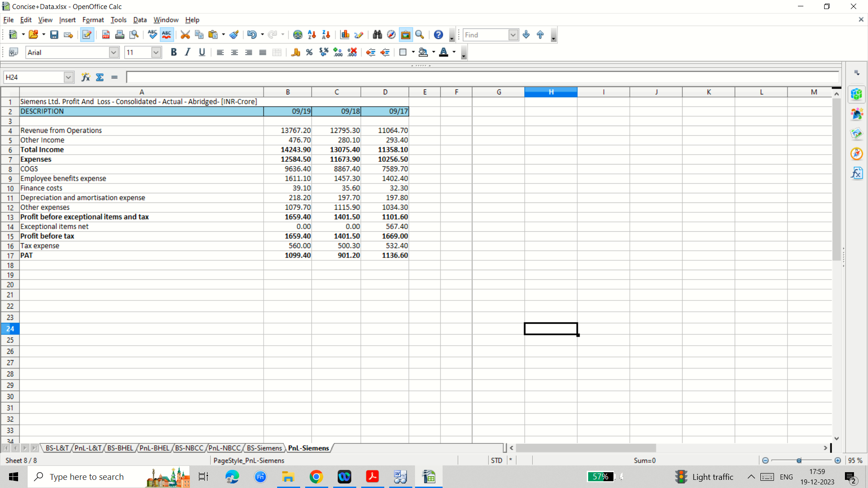Image resolution: width=868 pixels, height=488 pixels.
Task: Expand the font name dropdown
Action: (113, 52)
